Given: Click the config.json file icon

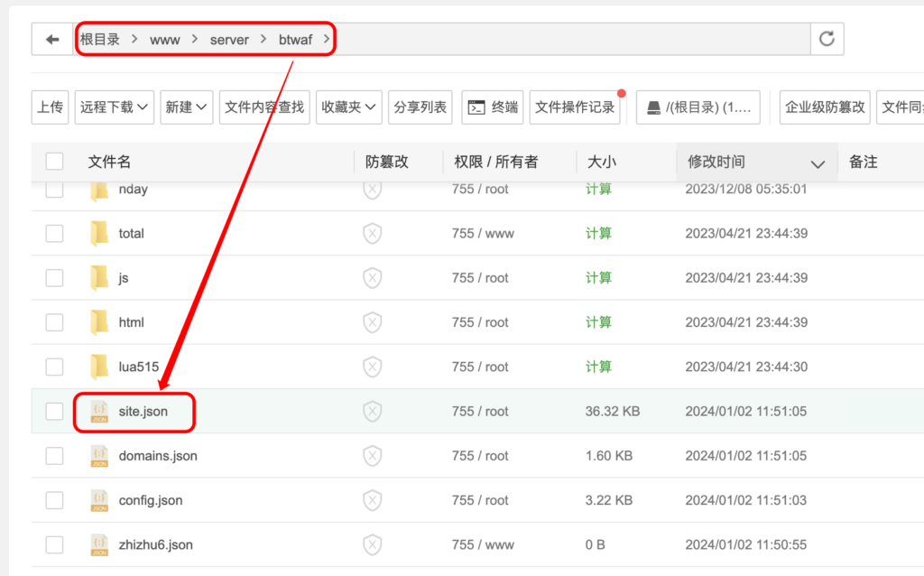Looking at the screenshot, I should click(99, 500).
